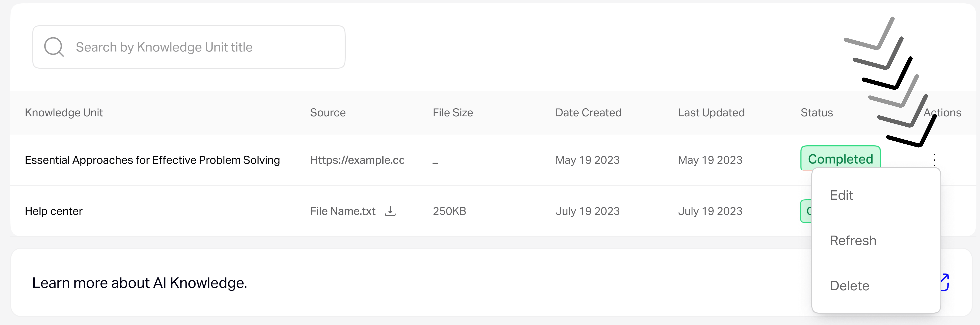The height and width of the screenshot is (325, 980).
Task: Sort by the Source column header
Action: (328, 113)
